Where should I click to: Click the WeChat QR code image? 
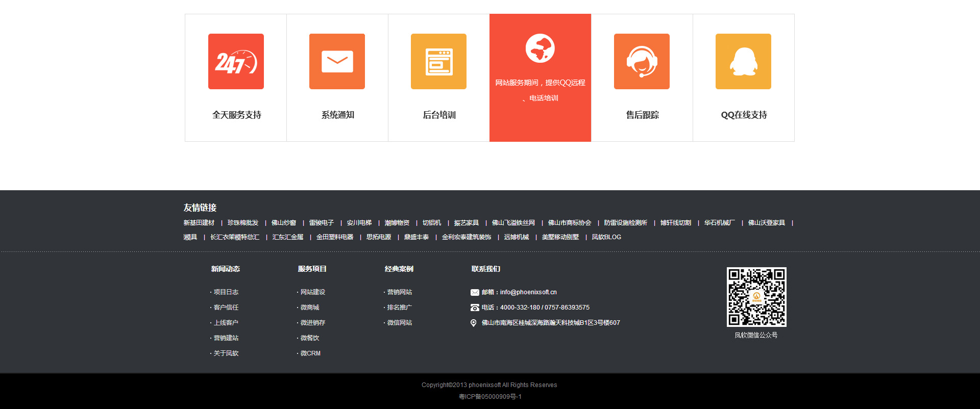(x=756, y=297)
